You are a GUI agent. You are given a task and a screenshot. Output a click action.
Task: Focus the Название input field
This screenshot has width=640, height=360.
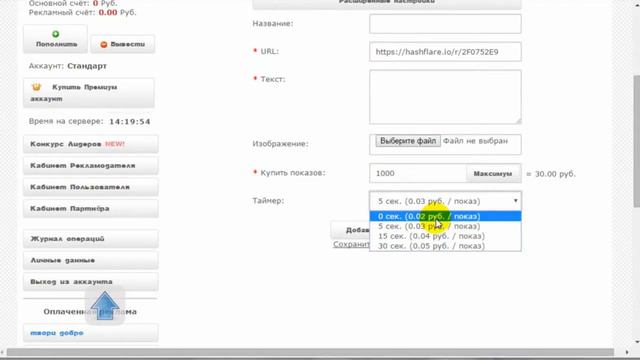445,24
